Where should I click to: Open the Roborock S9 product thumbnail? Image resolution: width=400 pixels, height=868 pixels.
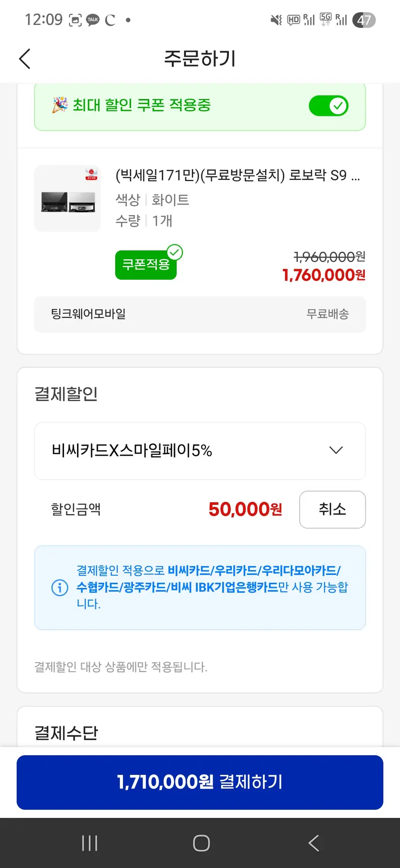[67, 198]
